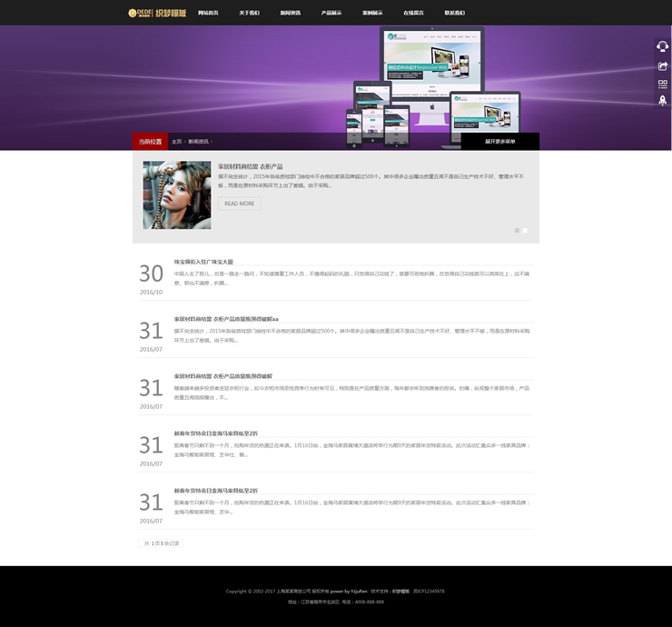Click the featured article woman thumbnail
Viewport: 672px width, 627px height.
coord(177,195)
